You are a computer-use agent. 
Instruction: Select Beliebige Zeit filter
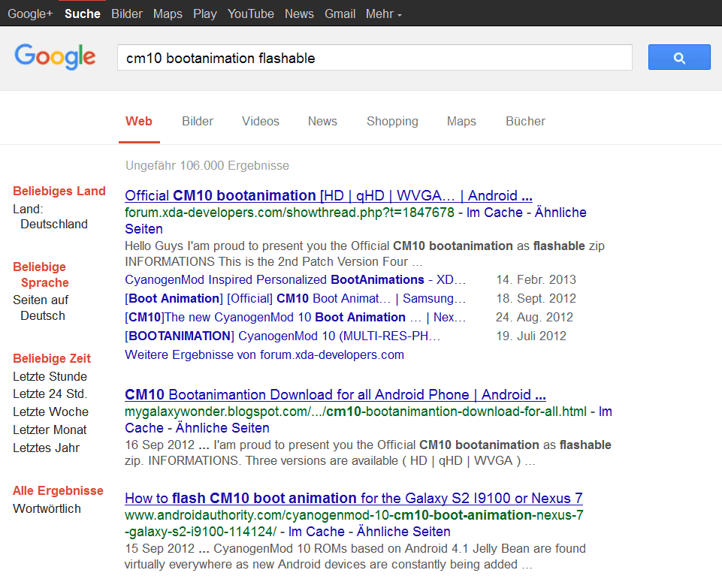point(52,358)
